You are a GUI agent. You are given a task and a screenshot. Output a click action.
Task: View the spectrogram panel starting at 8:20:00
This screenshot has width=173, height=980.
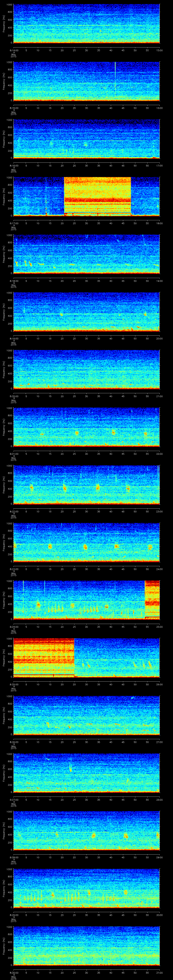pyautogui.click(x=86, y=370)
